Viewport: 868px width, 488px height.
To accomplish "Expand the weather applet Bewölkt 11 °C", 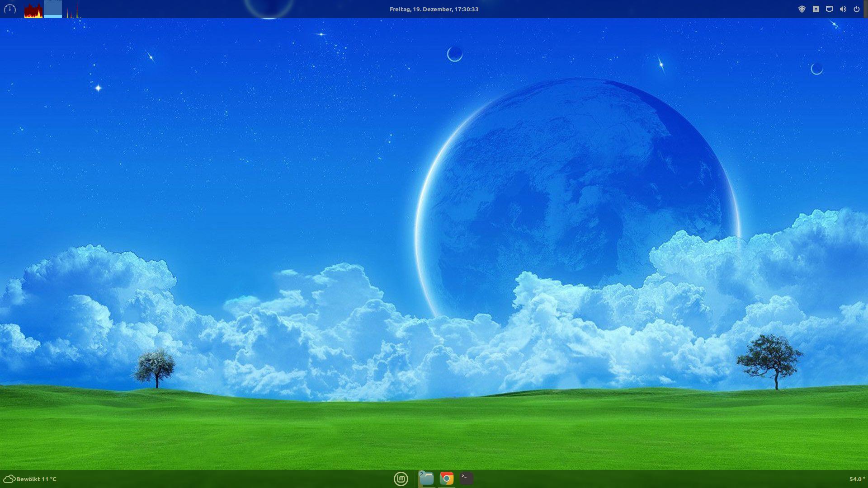I will click(x=30, y=479).
